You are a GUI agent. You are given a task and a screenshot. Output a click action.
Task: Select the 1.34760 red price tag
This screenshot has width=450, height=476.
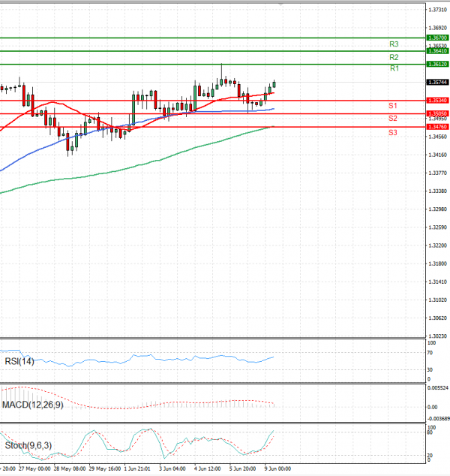click(437, 127)
